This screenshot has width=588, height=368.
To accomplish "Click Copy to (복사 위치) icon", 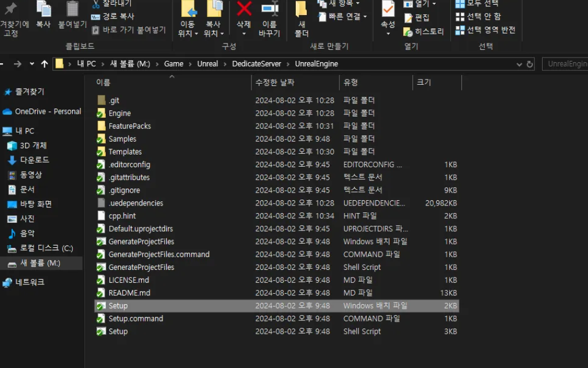I will pyautogui.click(x=214, y=9).
